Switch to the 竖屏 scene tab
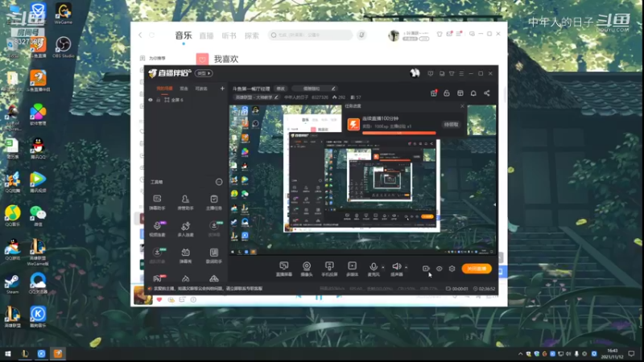This screenshot has width=644, height=362. click(184, 88)
